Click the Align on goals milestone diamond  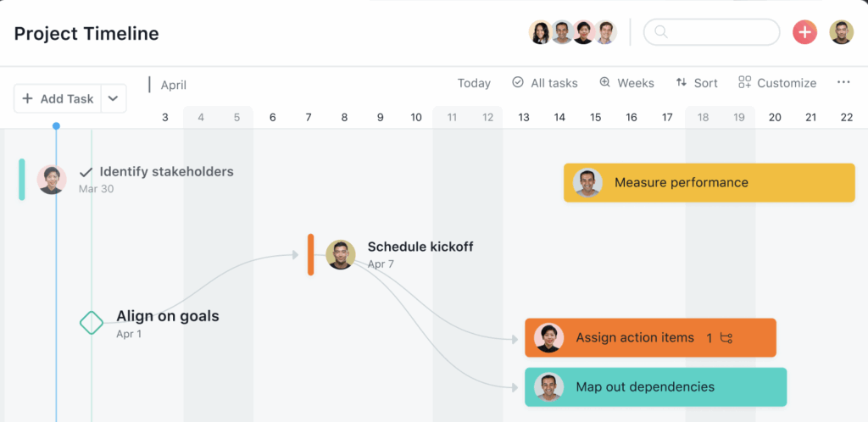(92, 323)
